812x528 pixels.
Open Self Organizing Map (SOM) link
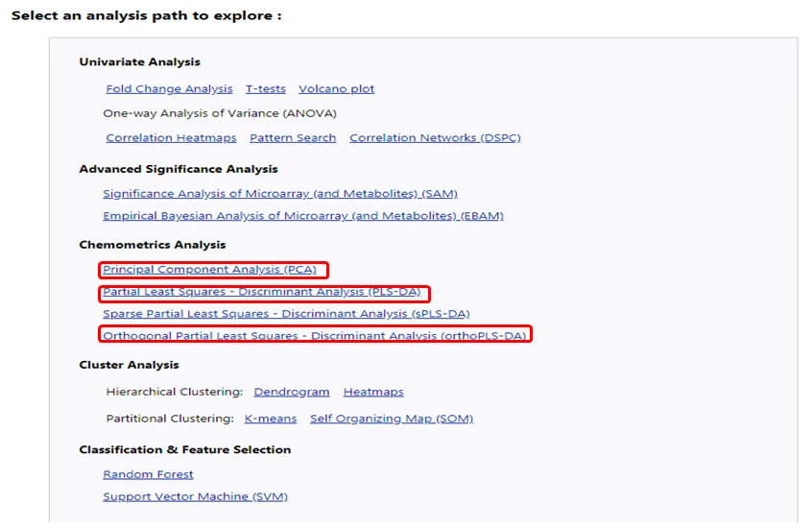click(392, 419)
